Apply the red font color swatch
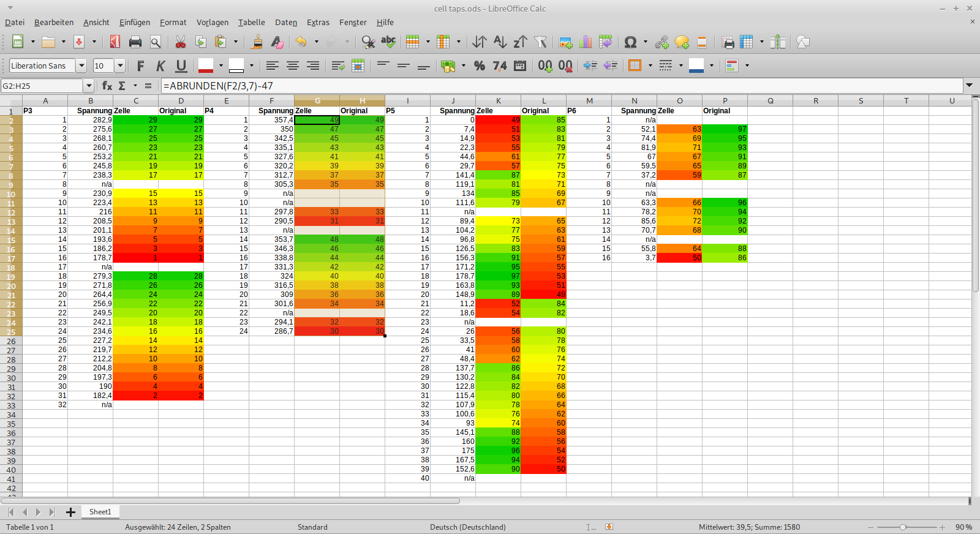 pos(206,66)
